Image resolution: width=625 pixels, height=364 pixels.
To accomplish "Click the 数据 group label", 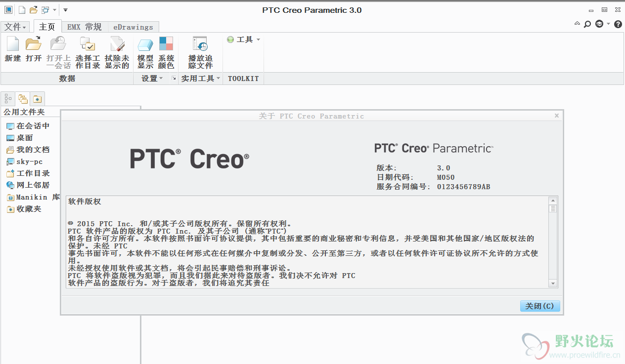I will [67, 78].
